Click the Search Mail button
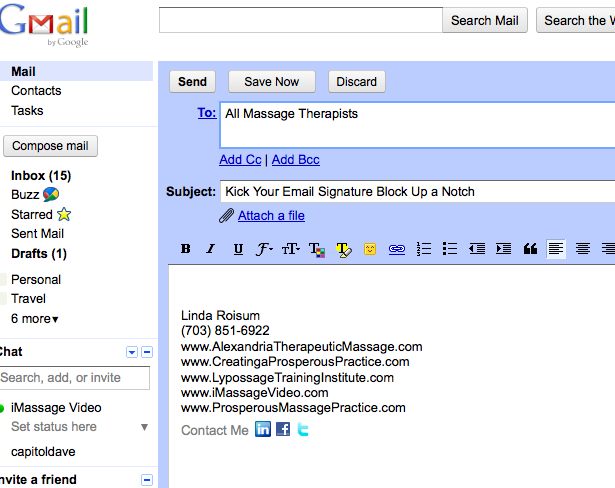This screenshot has height=488, width=615. click(x=485, y=20)
